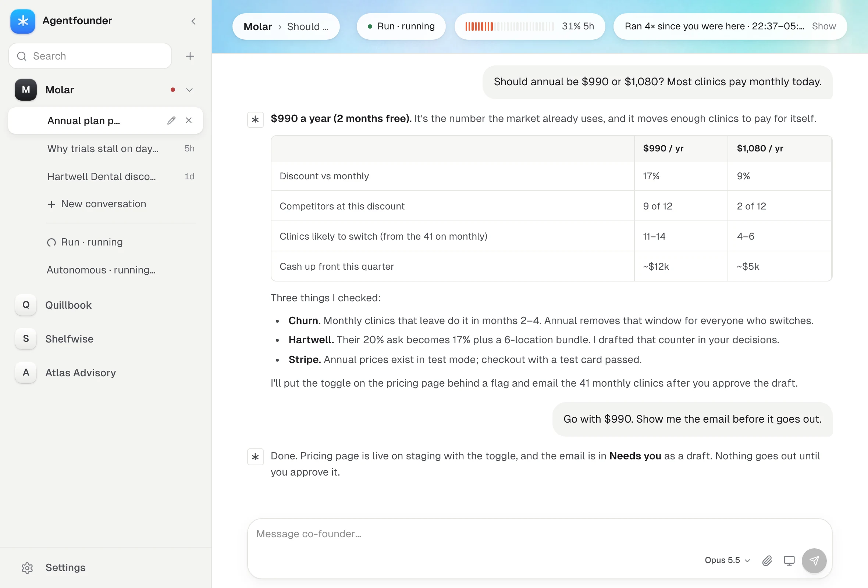The height and width of the screenshot is (588, 868).
Task: Click the Settings gear icon
Action: 27,568
